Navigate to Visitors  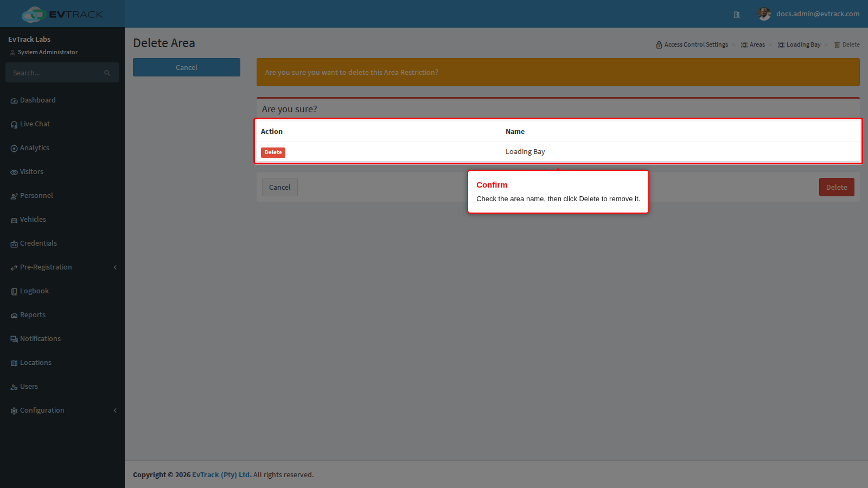[x=31, y=172]
